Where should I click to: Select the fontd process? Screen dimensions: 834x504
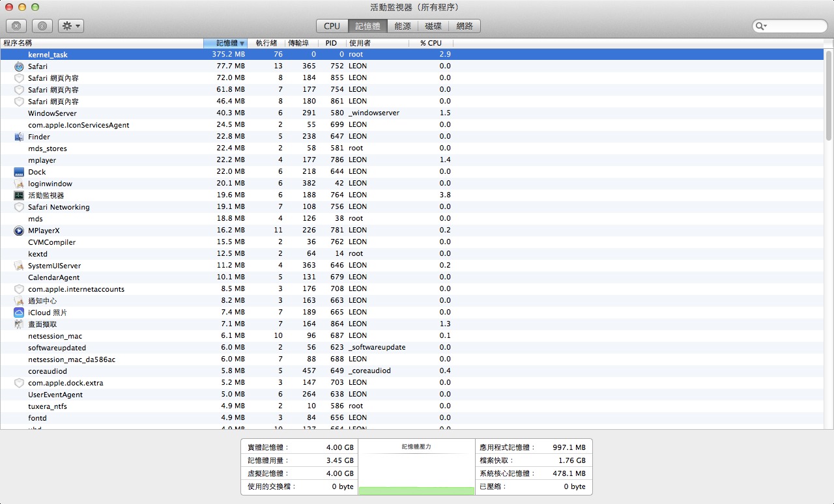tap(412, 418)
